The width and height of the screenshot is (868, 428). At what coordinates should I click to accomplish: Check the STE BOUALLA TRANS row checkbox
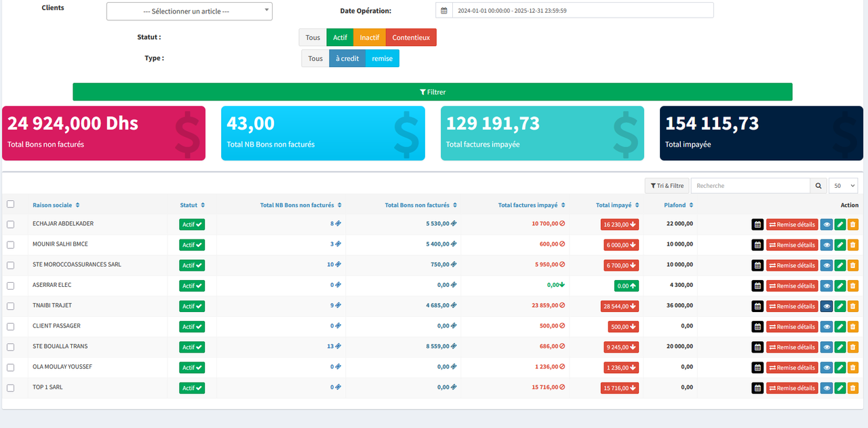(10, 347)
